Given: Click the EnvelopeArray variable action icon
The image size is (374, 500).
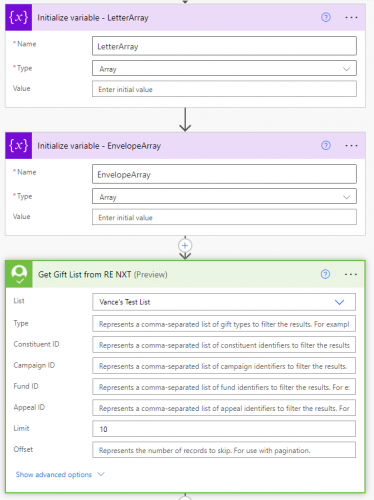Looking at the screenshot, I should (x=19, y=145).
